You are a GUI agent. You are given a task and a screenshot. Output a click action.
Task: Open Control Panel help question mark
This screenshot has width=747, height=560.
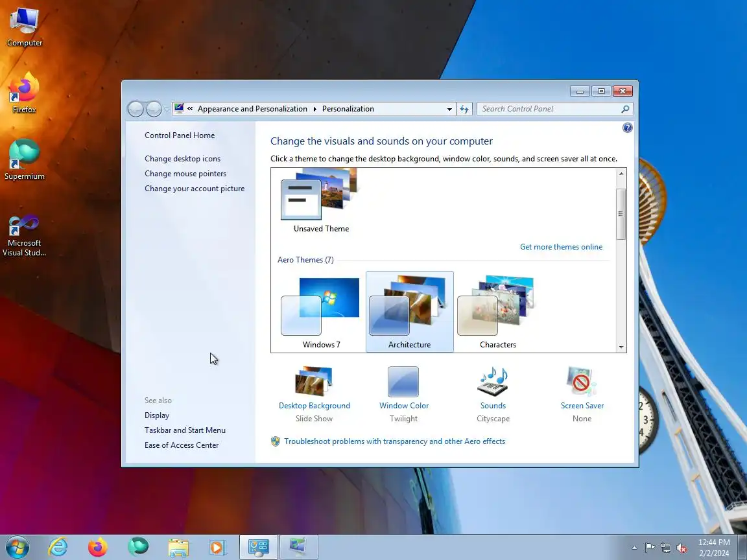(x=628, y=128)
